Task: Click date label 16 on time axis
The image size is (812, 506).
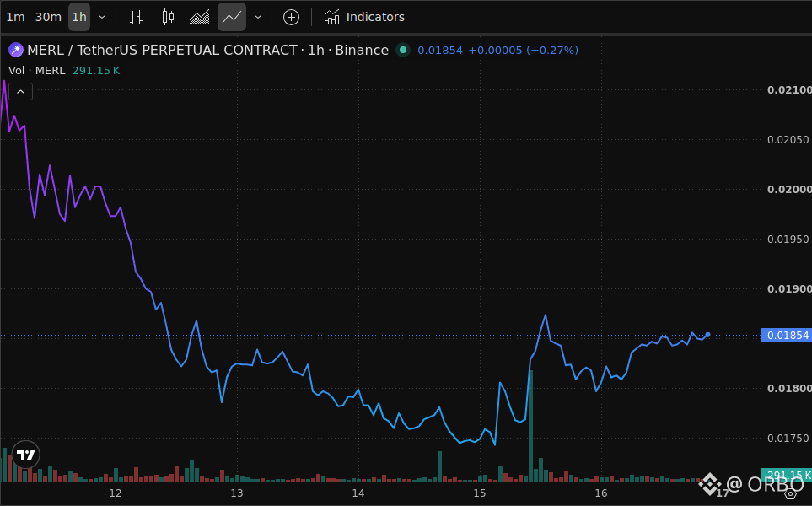Action: point(600,493)
